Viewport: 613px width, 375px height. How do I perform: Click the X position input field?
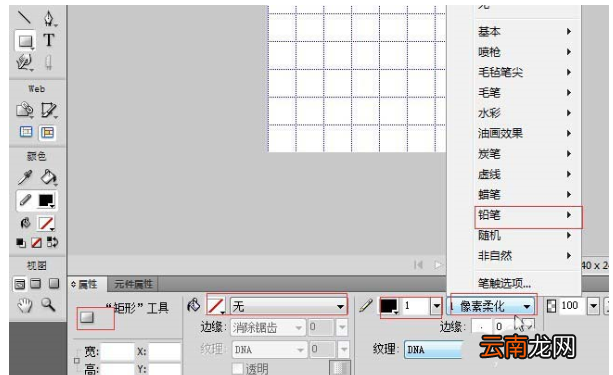(x=165, y=351)
